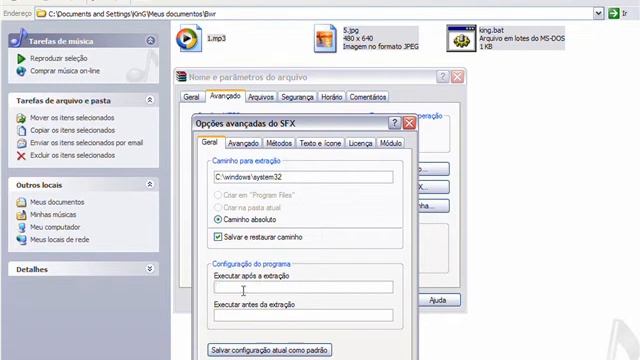Select the king.bat batch file icon
This screenshot has height=360, width=640.
(461, 38)
